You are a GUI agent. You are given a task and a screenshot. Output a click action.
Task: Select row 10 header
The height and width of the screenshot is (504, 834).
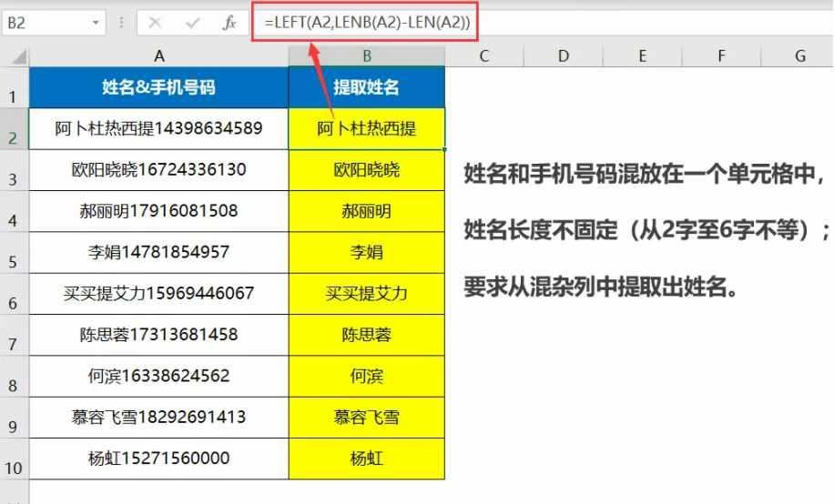tap(15, 459)
